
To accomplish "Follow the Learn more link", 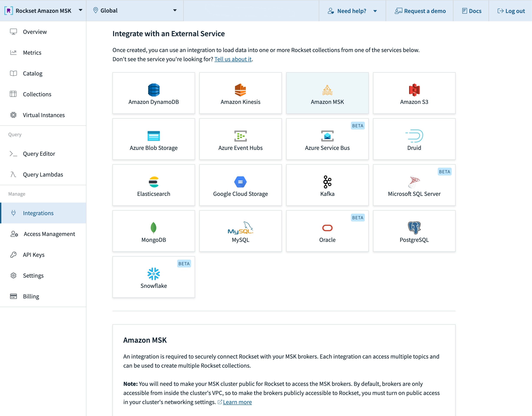I will coord(237,402).
